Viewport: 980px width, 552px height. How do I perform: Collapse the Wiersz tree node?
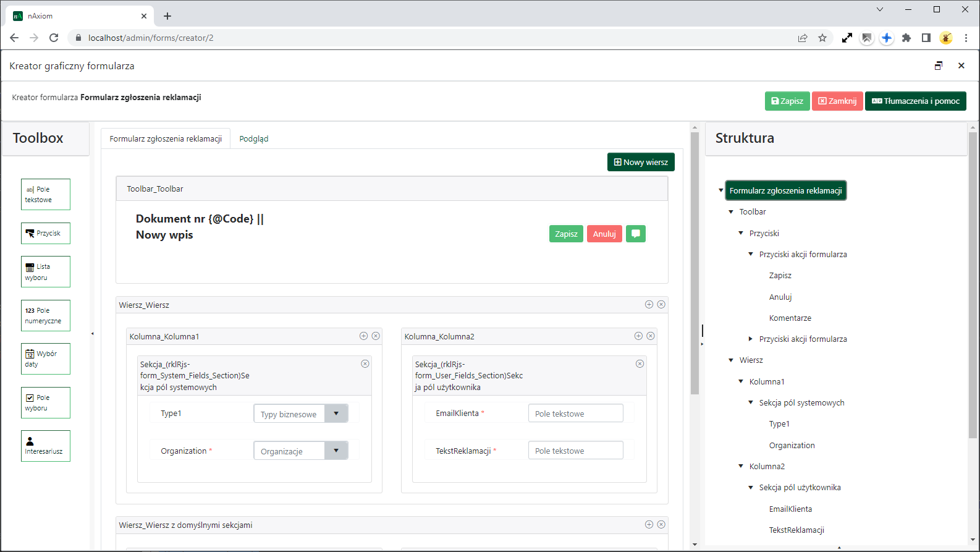click(x=731, y=360)
